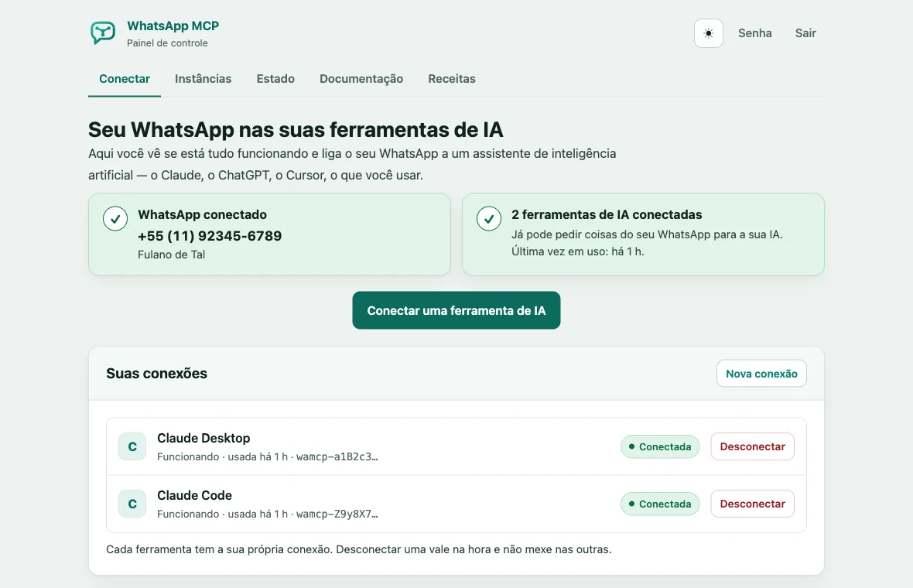Click the wamcp-Z9y8X7 token text
This screenshot has height=588, width=913.
pyautogui.click(x=337, y=514)
